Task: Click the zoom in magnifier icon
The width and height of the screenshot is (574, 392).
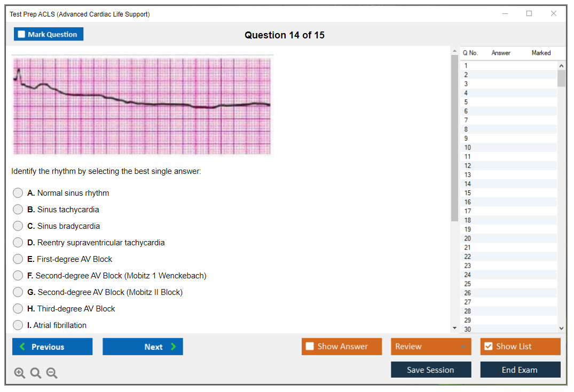Action: pos(20,373)
